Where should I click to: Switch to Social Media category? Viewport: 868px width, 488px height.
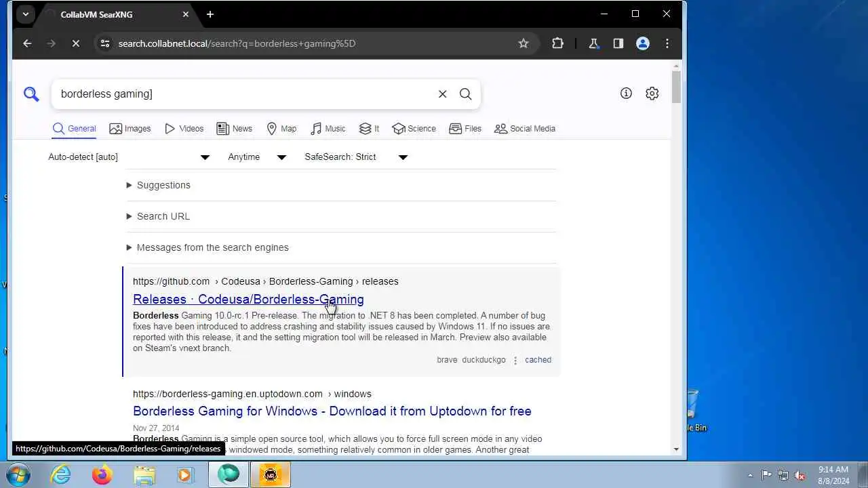point(525,129)
